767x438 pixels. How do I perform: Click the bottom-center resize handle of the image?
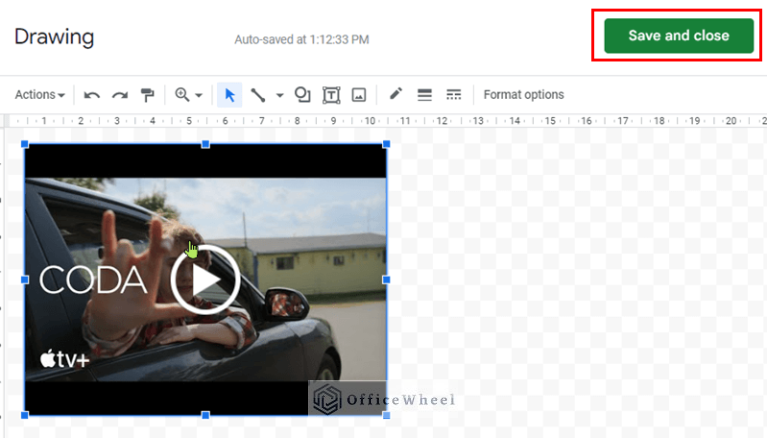click(x=205, y=415)
